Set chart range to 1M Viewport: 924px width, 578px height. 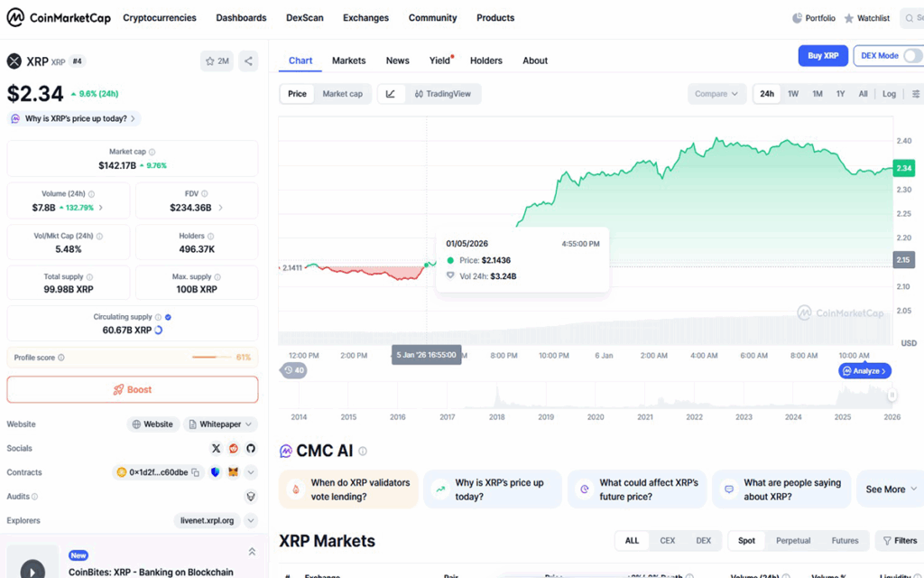coord(818,94)
